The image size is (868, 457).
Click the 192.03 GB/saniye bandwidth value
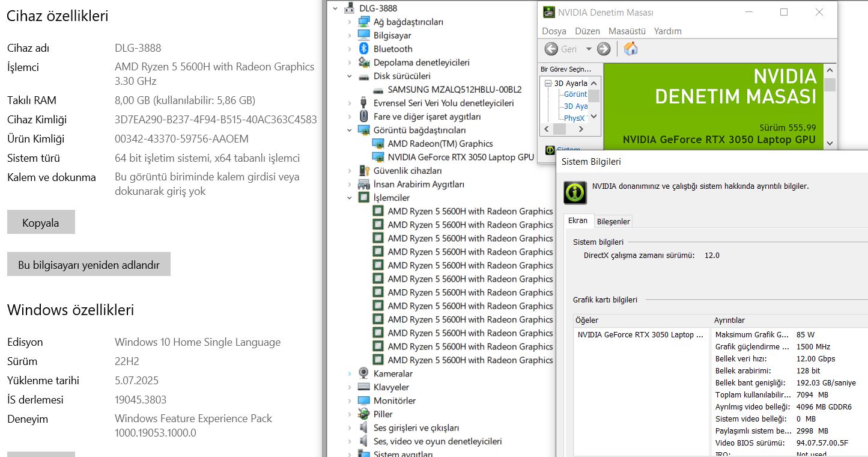(826, 382)
